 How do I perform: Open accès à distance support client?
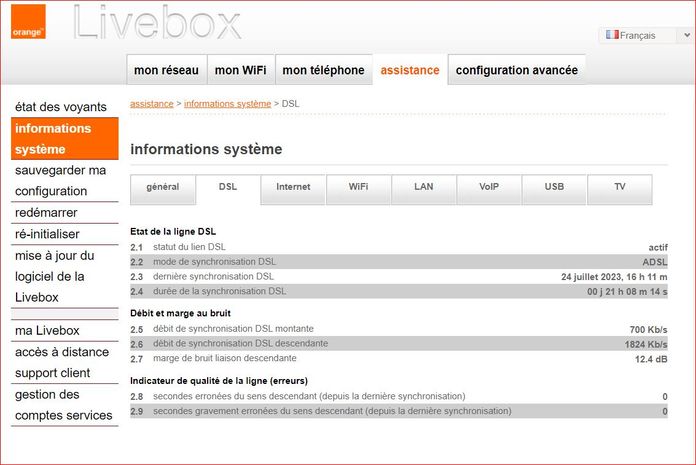65,363
